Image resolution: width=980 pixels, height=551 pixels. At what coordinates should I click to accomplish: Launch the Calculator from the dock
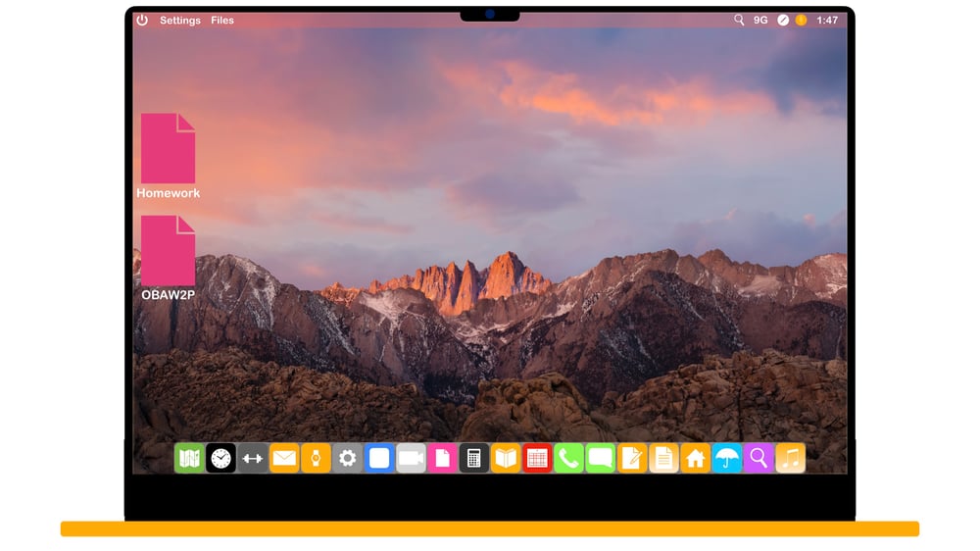(474, 459)
